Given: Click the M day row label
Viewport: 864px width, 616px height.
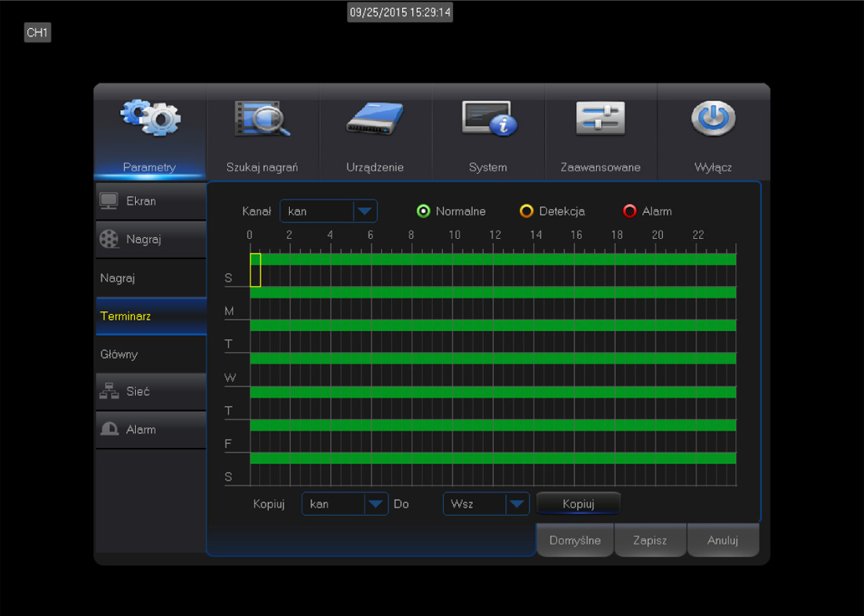Looking at the screenshot, I should point(229,311).
